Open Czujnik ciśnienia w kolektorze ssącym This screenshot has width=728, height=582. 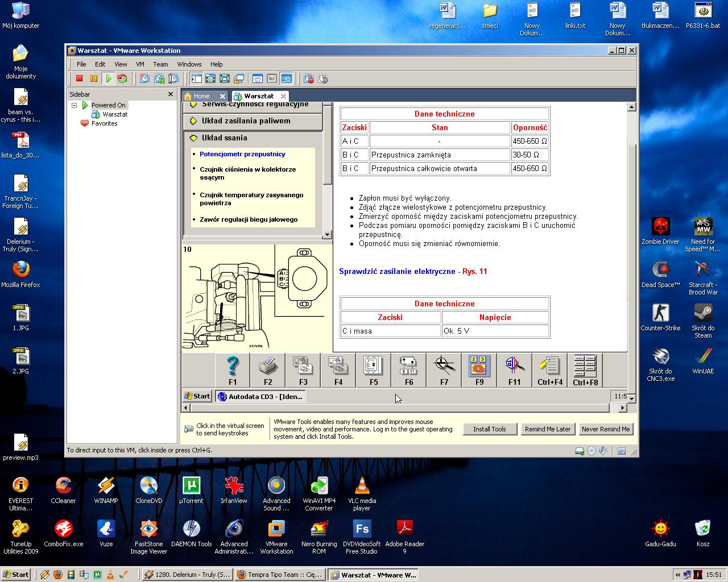tap(247, 173)
